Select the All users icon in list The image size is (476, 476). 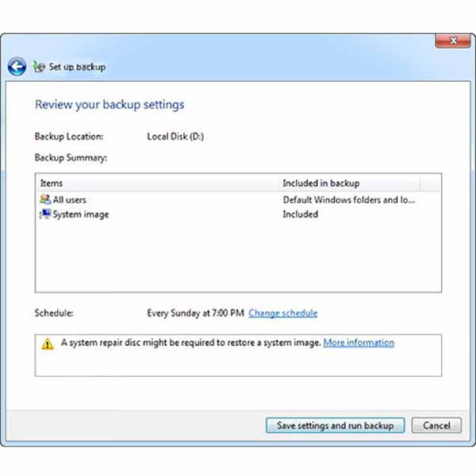pyautogui.click(x=45, y=199)
